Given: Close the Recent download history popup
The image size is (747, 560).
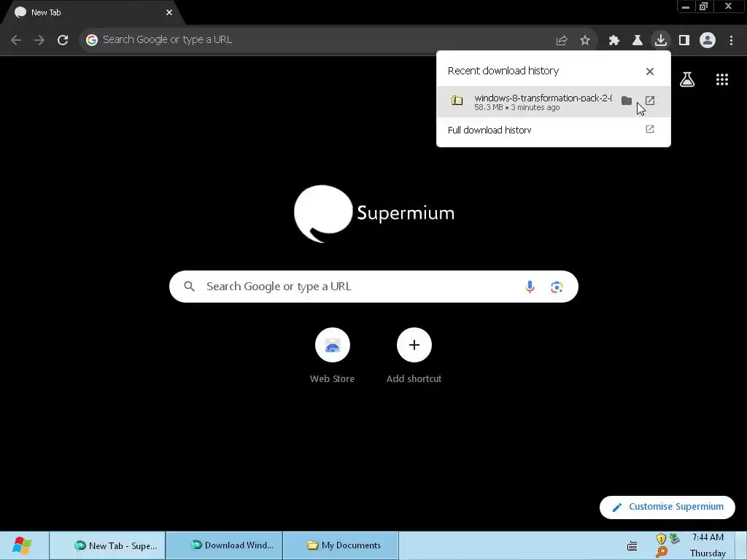Looking at the screenshot, I should (x=650, y=71).
